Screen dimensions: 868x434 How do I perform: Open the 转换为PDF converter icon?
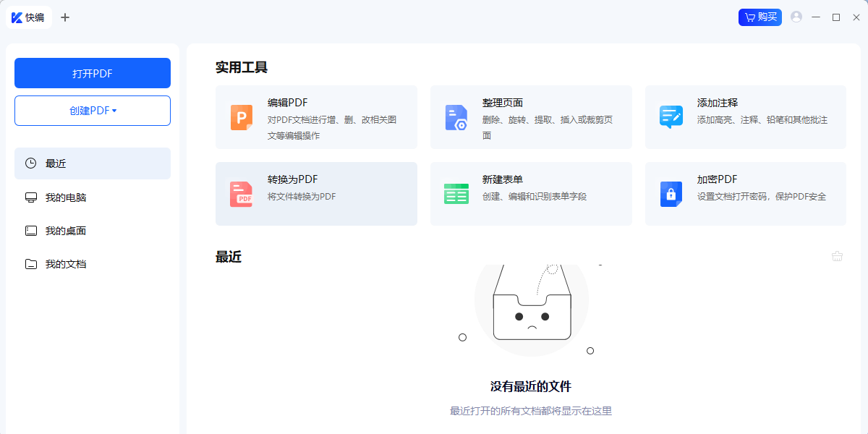coord(241,193)
